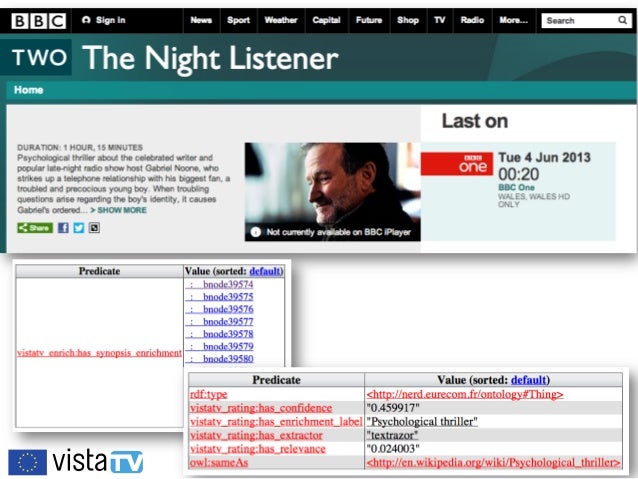Click vistatv_rating:has_enrichment_label predicate
The width and height of the screenshot is (638, 479).
(276, 421)
